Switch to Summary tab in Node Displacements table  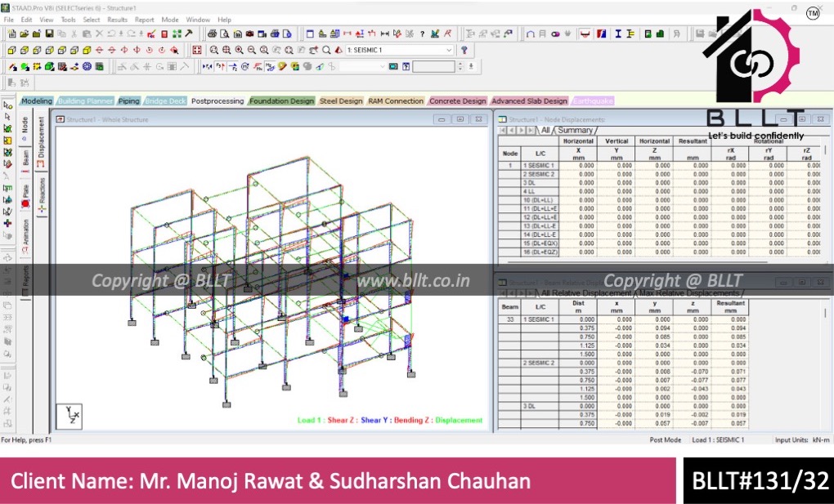pos(575,130)
